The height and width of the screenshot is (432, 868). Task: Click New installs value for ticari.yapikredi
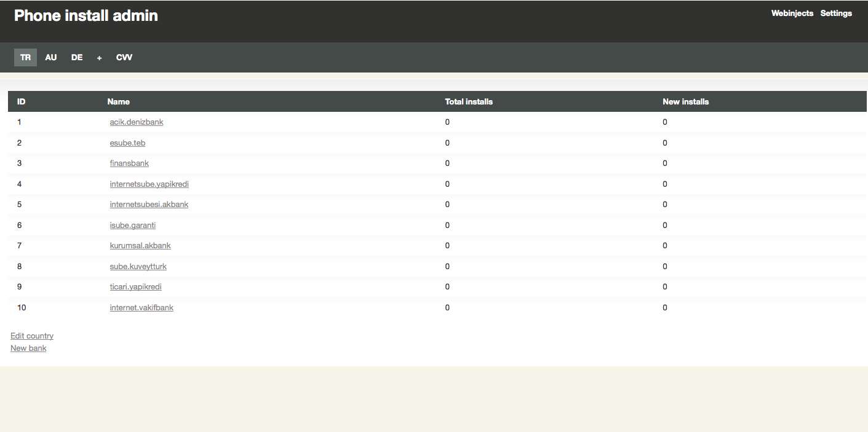click(x=665, y=287)
